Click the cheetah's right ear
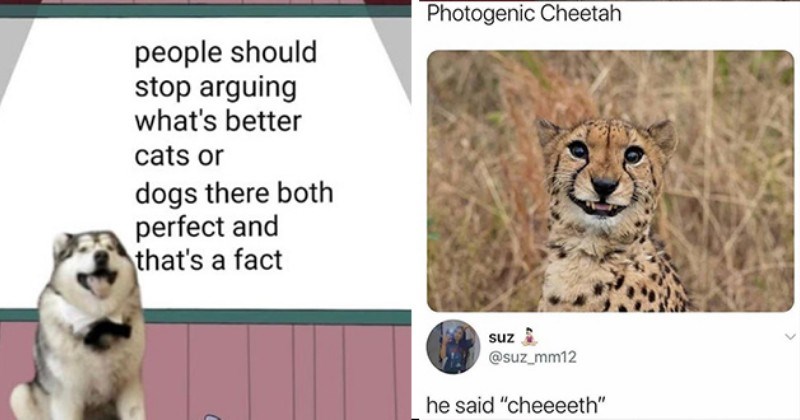Viewport: 800px width, 420px height. [664, 137]
